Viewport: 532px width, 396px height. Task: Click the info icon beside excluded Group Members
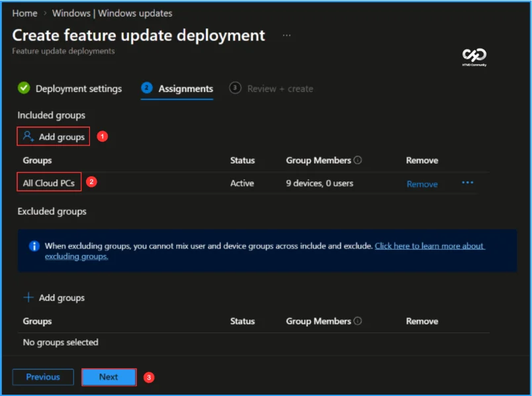(357, 321)
